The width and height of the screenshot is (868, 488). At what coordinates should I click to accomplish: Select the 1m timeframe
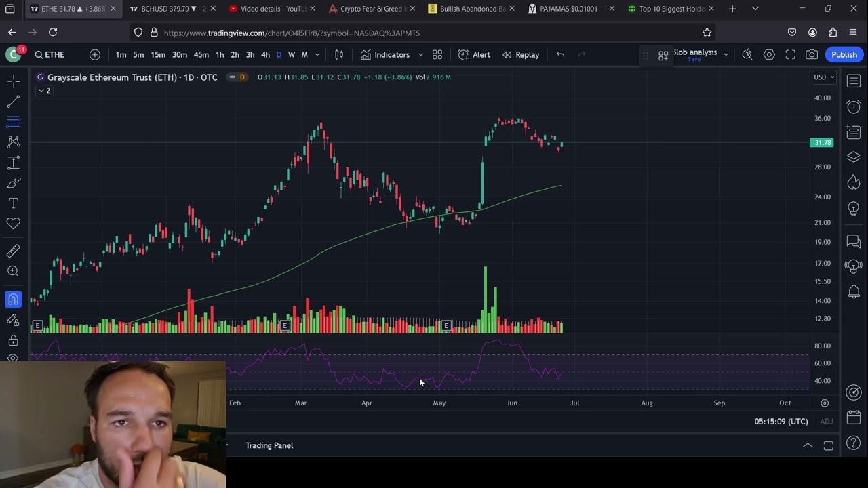click(x=121, y=54)
